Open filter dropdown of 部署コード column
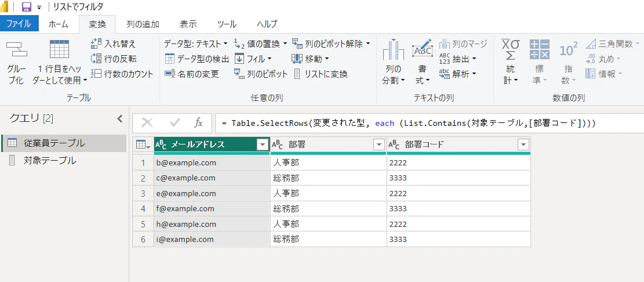 [x=523, y=144]
